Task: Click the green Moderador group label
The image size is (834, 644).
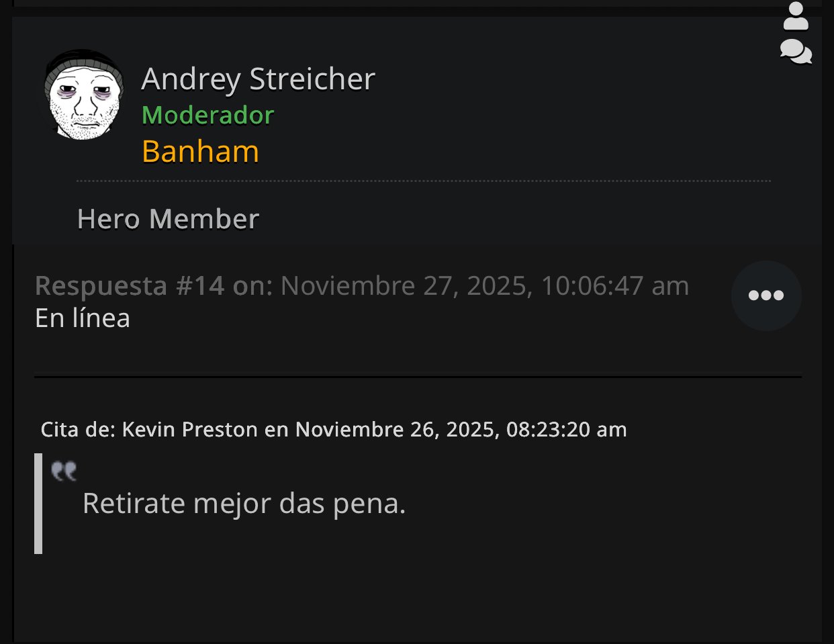Action: [x=207, y=116]
